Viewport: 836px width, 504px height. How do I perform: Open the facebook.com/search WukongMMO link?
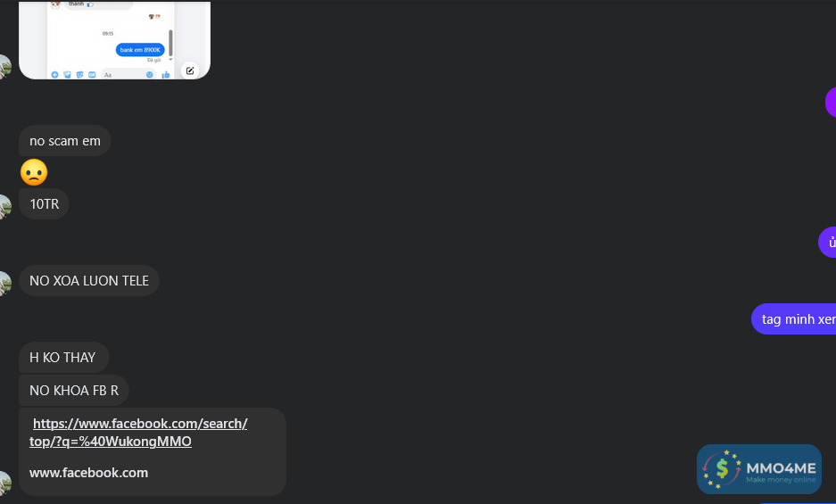(138, 432)
